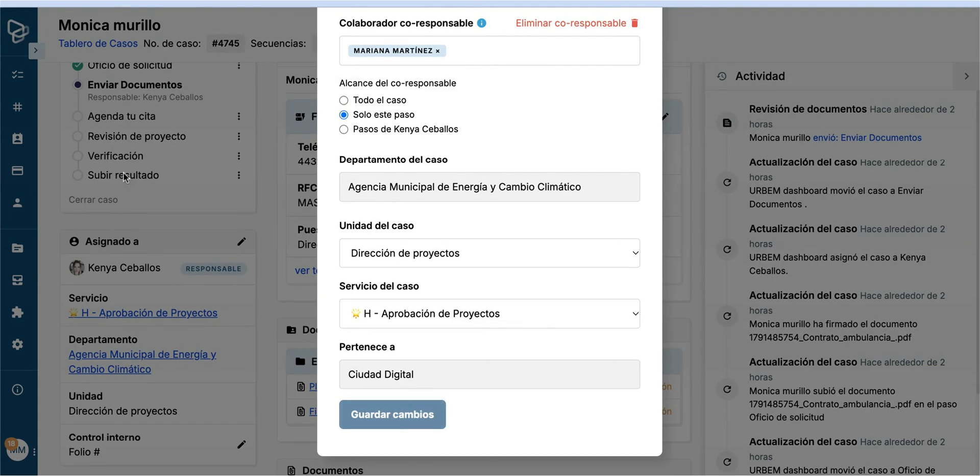Select Verificación step in sequence list
Image resolution: width=980 pixels, height=476 pixels.
pos(115,156)
